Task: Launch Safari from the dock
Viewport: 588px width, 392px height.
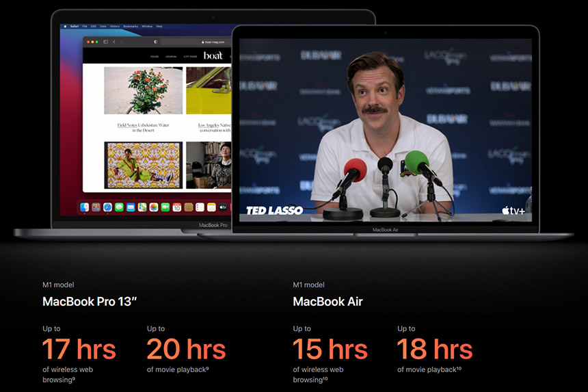Action: 107,207
